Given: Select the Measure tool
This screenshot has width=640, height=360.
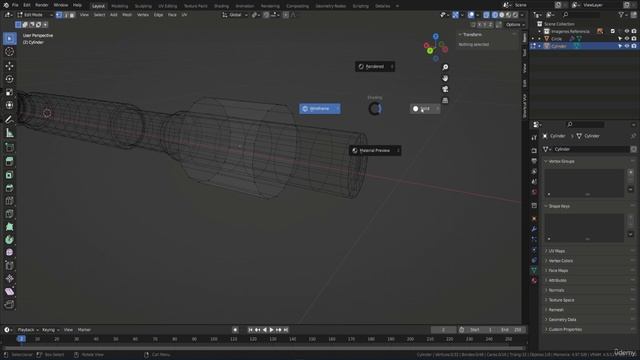Looking at the screenshot, I should click(9, 133).
